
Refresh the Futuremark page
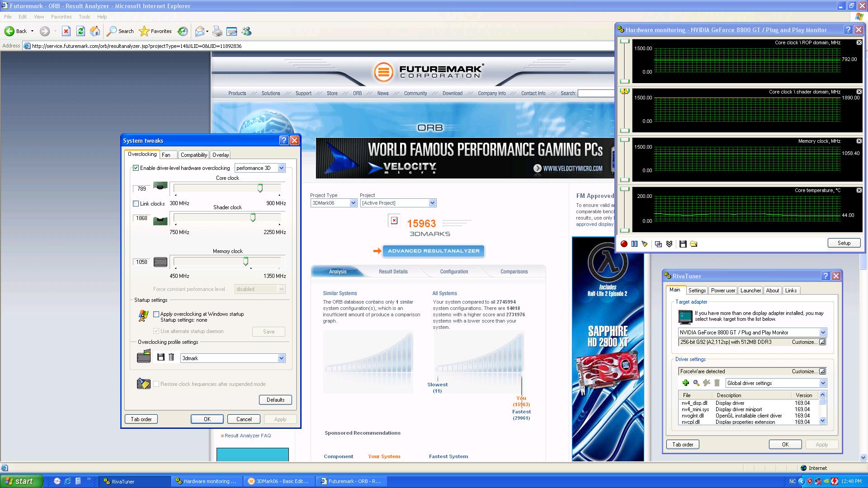click(80, 31)
